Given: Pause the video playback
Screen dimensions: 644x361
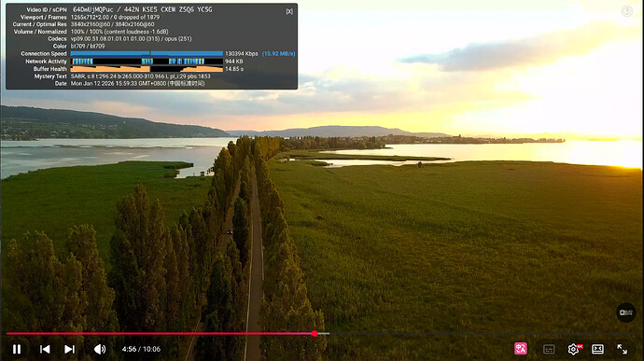Looking at the screenshot, I should click(17, 349).
